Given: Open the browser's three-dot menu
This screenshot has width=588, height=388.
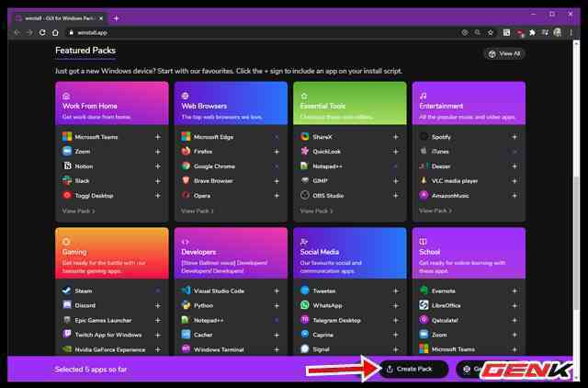Looking at the screenshot, I should pos(571,33).
